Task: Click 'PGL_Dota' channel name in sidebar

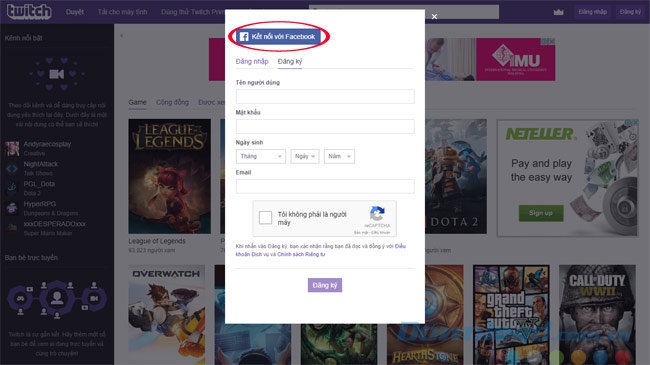Action: 39,184
